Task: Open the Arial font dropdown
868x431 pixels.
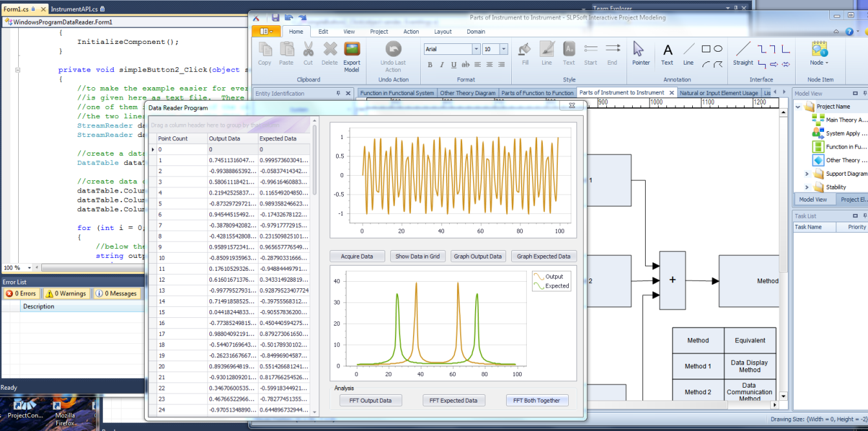Action: 476,49
